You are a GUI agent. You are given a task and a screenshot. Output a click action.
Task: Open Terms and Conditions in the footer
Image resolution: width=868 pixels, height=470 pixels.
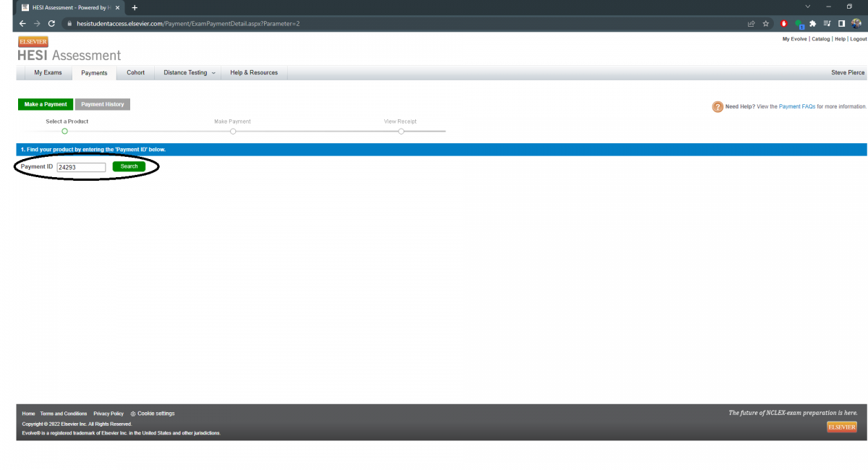tap(64, 414)
